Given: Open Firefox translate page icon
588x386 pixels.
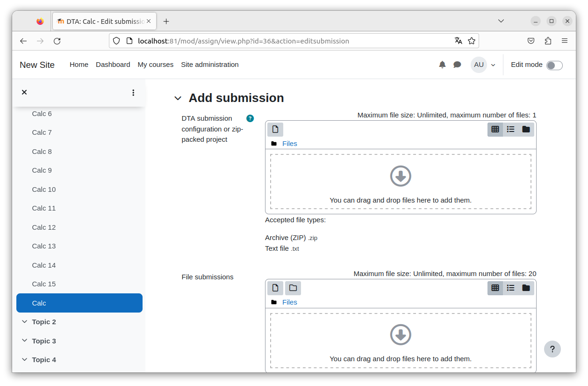Looking at the screenshot, I should tap(458, 41).
